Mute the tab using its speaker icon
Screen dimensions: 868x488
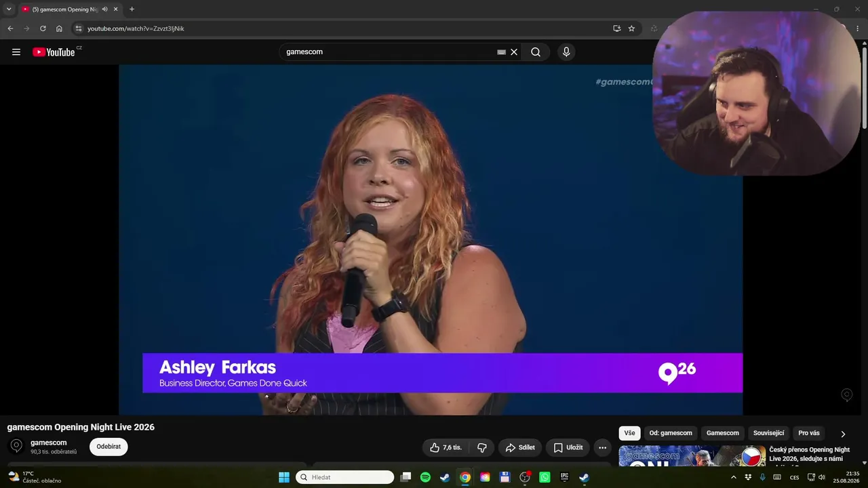point(104,9)
